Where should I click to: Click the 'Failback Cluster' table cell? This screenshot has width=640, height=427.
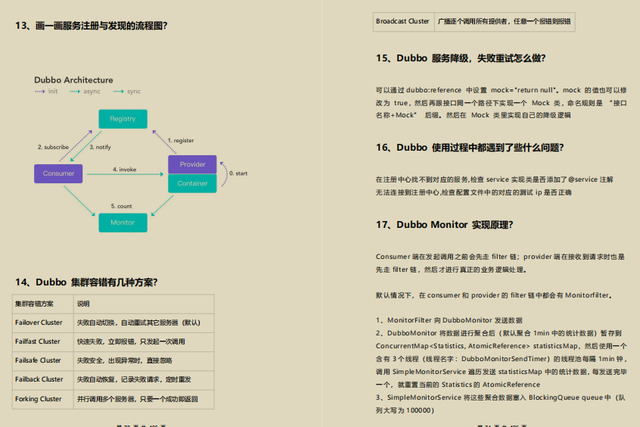click(x=43, y=380)
